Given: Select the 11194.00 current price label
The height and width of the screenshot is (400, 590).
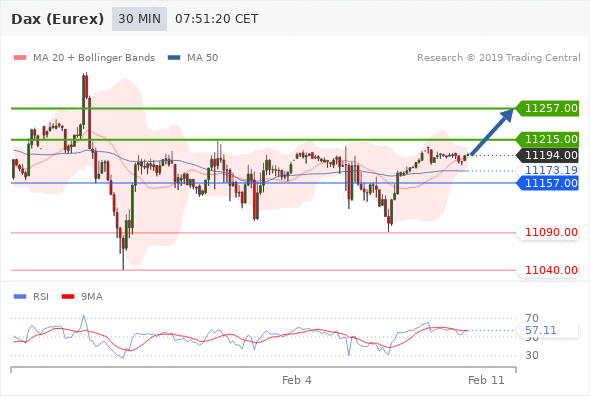Looking at the screenshot, I should click(x=548, y=155).
